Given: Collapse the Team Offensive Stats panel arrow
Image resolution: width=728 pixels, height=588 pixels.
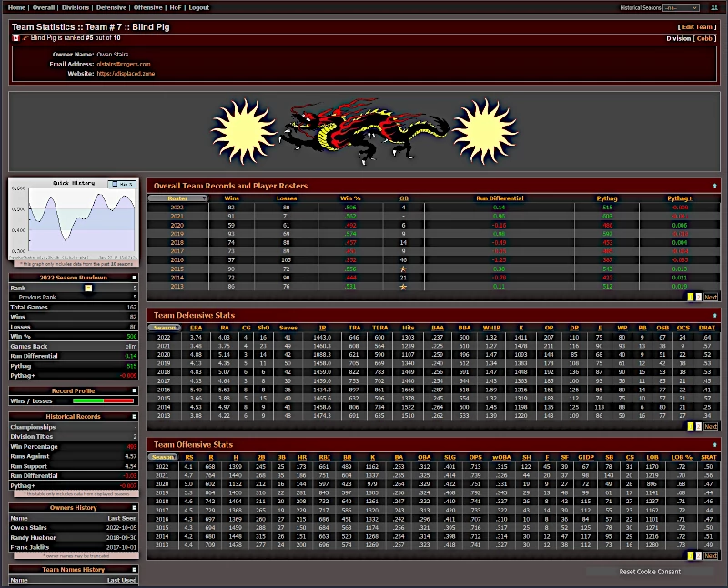Looking at the screenshot, I should point(714,443).
